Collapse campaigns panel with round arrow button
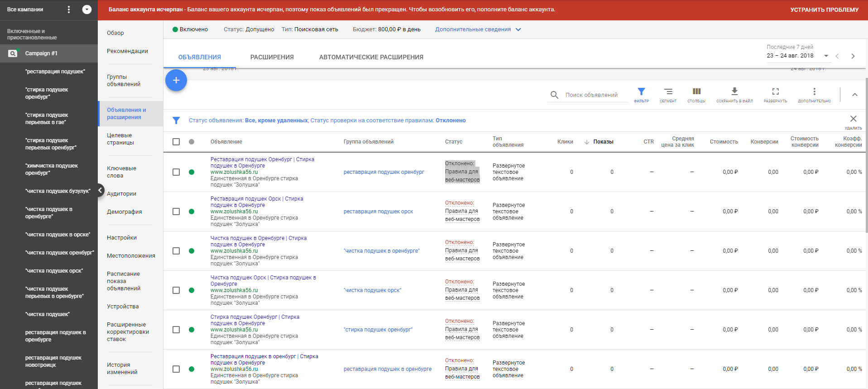This screenshot has height=389, width=868. [x=87, y=10]
